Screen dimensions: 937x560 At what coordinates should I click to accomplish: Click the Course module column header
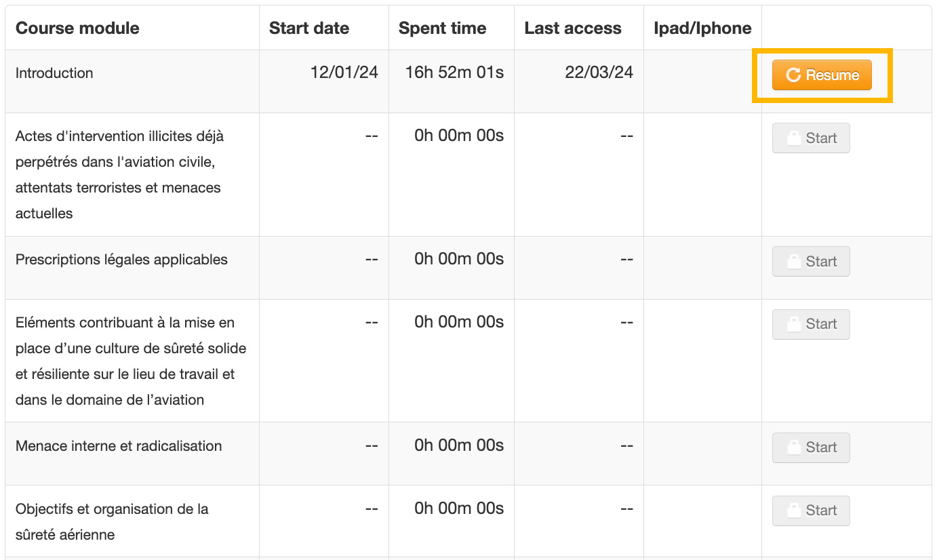tap(77, 28)
